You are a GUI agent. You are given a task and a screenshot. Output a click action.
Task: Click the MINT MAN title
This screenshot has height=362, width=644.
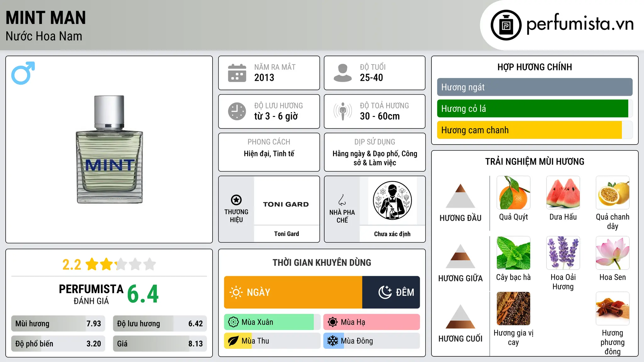(x=46, y=18)
